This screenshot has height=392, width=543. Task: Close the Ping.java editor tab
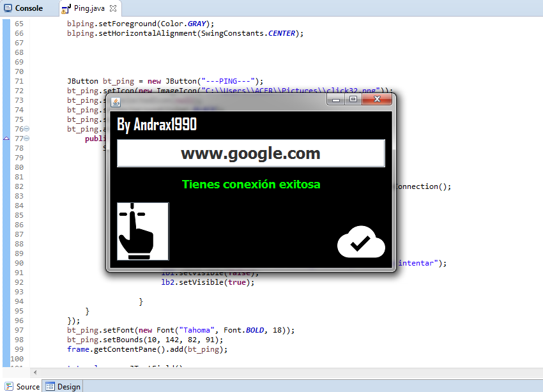pos(113,8)
